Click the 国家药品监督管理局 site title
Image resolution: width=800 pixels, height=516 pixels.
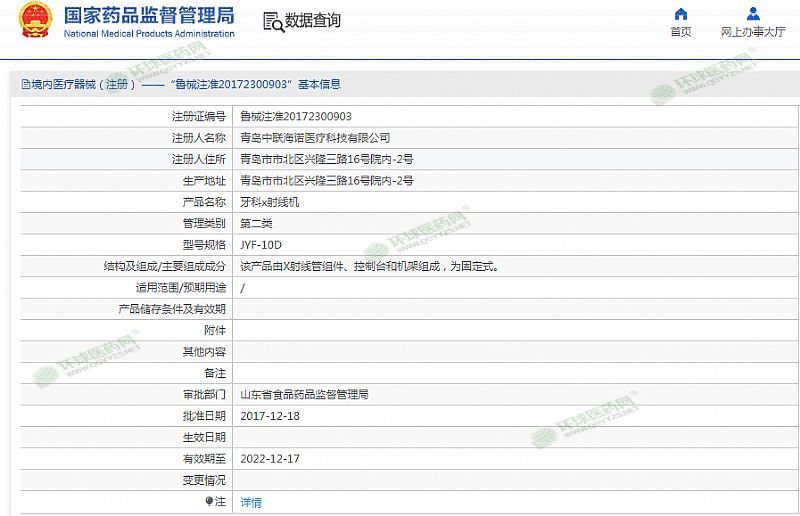tap(149, 15)
